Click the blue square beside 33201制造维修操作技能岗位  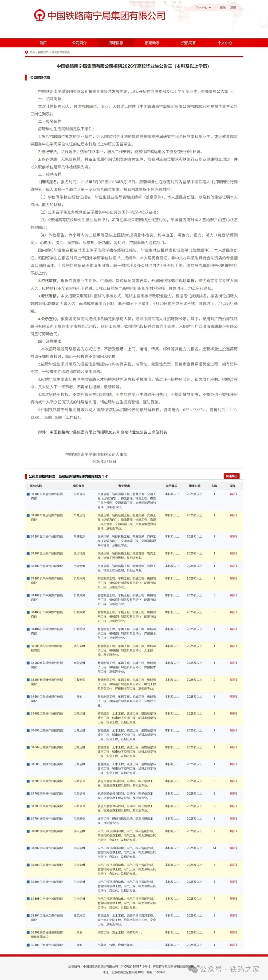(28, 680)
